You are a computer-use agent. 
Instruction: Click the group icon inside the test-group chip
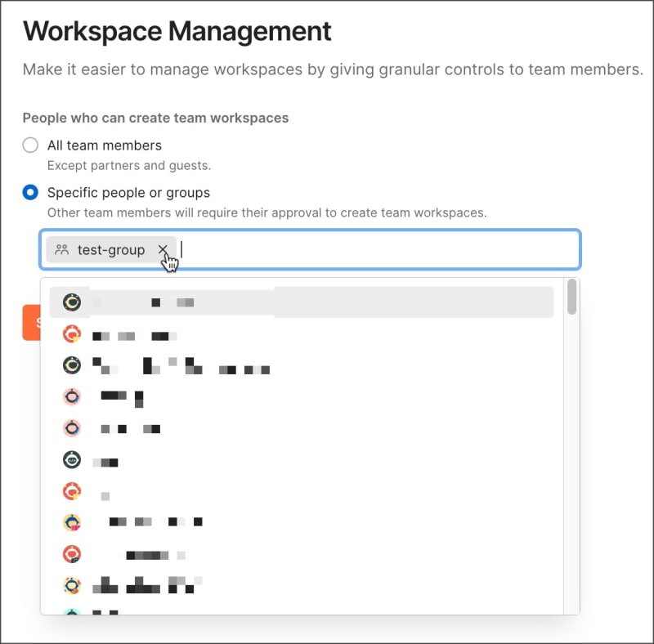coord(60,250)
